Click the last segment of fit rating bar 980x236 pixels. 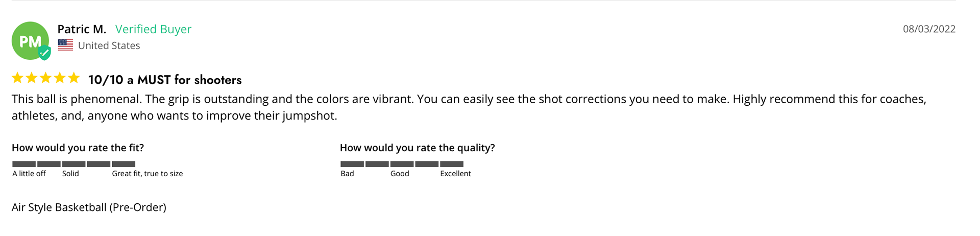coord(124,164)
